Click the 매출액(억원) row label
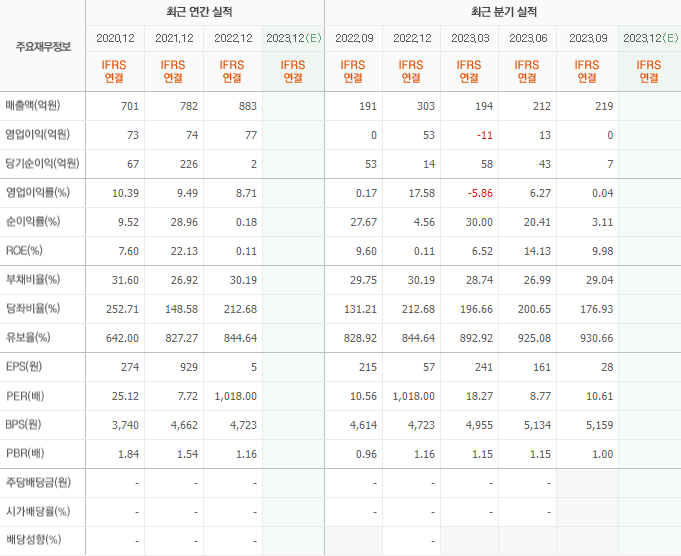 coord(33,106)
